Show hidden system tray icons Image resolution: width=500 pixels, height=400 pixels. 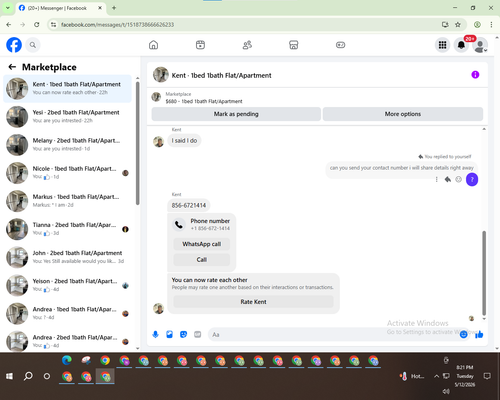point(436,376)
